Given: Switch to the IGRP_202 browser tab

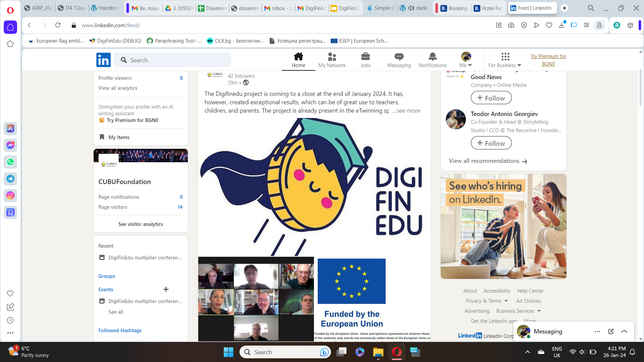Looking at the screenshot, I should tap(39, 8).
